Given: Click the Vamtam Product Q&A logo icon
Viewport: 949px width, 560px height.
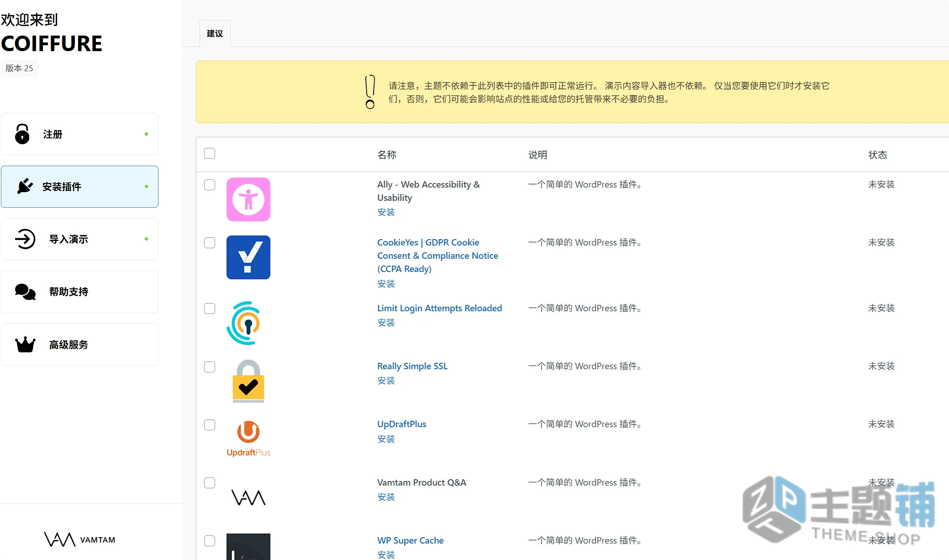Looking at the screenshot, I should [x=248, y=497].
